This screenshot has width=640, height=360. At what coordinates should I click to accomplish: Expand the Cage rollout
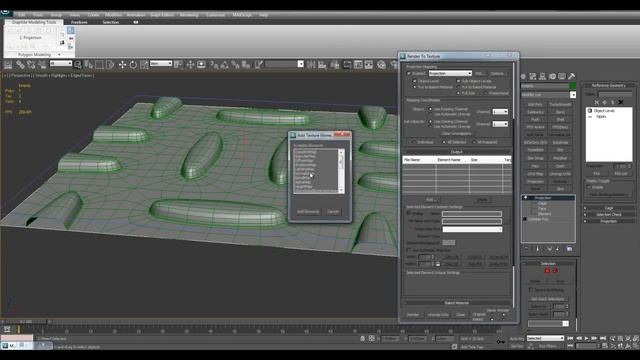(x=609, y=208)
